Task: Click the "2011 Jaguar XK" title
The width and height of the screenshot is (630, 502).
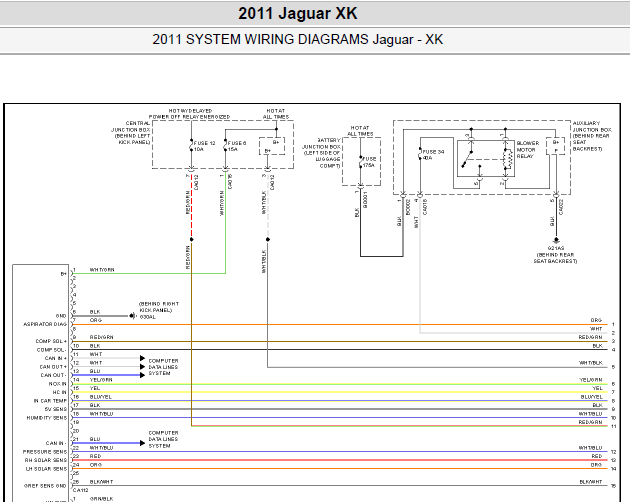Action: pyautogui.click(x=297, y=13)
